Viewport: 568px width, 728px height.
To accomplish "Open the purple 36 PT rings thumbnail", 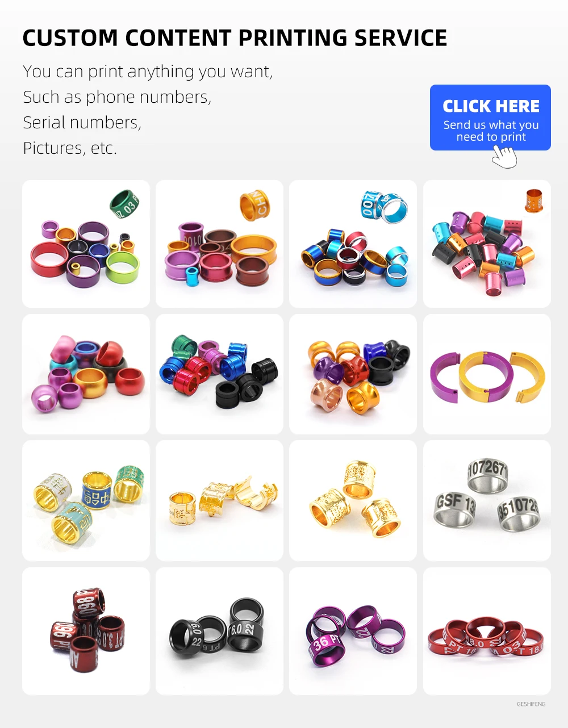I will click(x=353, y=631).
